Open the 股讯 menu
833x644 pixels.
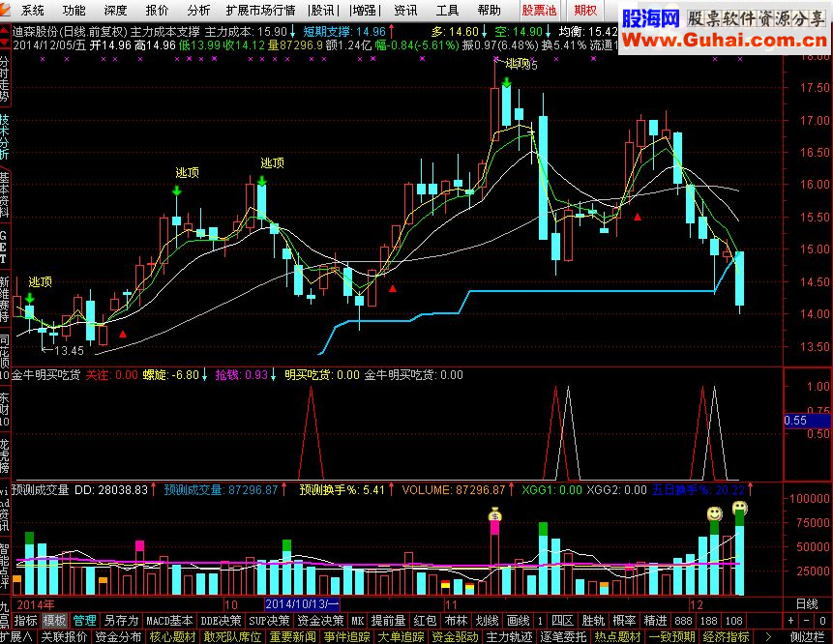click(322, 10)
